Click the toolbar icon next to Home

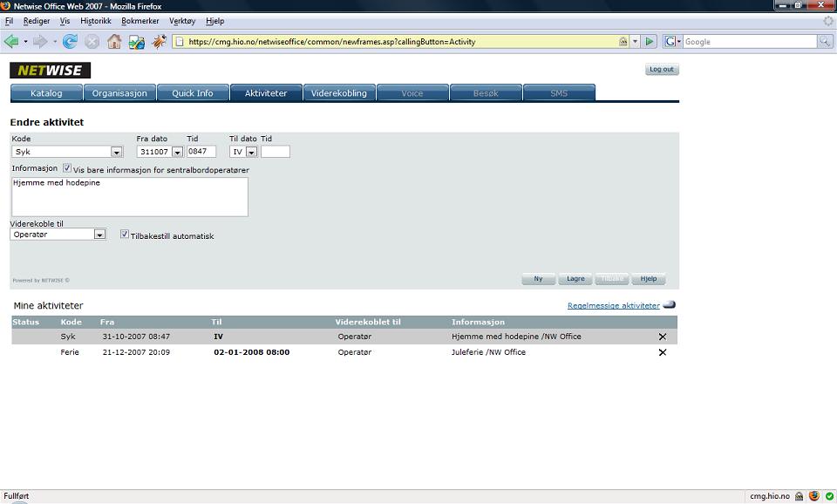tap(137, 42)
